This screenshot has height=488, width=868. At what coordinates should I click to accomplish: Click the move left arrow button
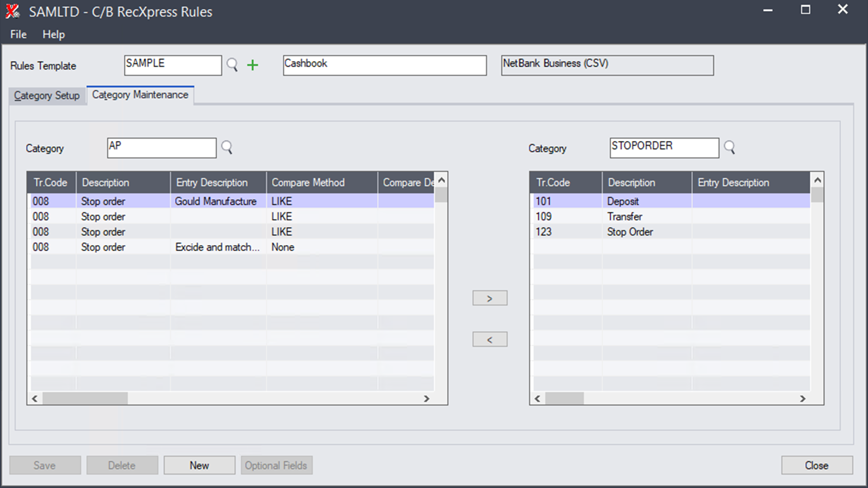point(490,339)
